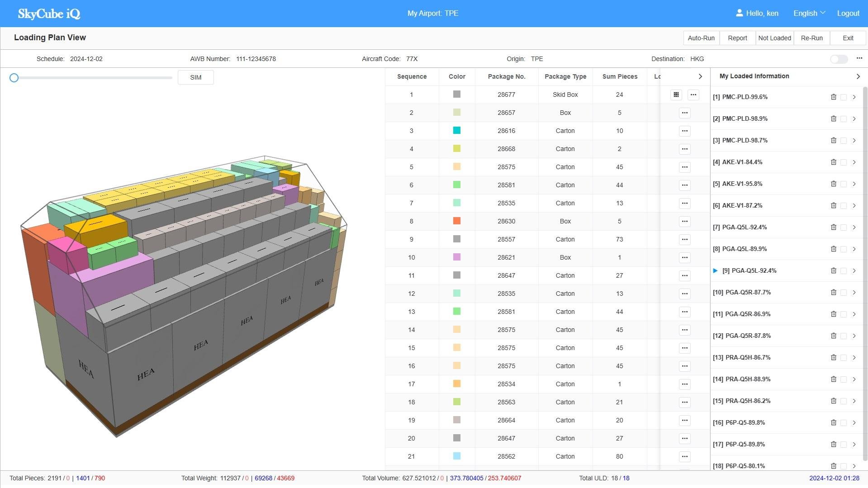Toggle the switch next to Destination HKG
868x488 pixels.
point(839,59)
